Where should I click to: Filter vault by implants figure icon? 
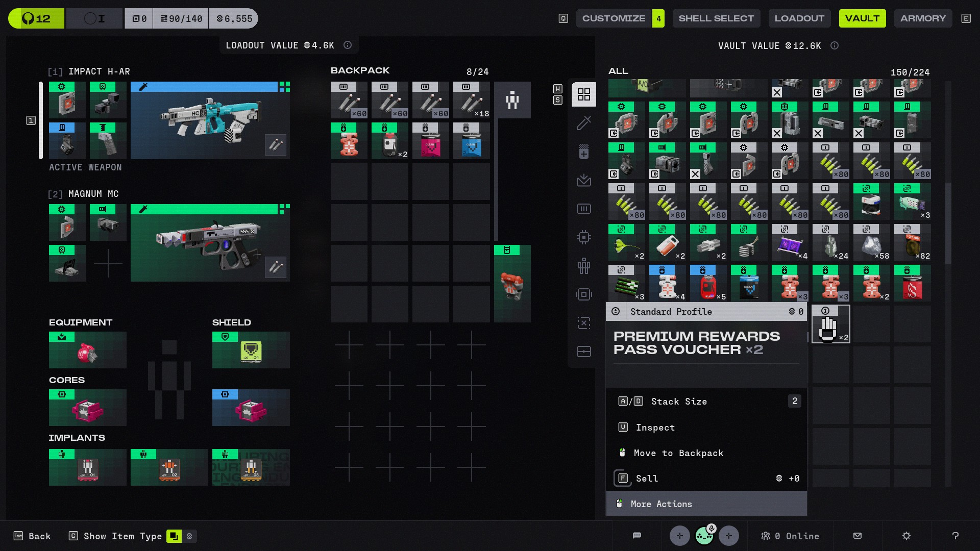coord(584,266)
